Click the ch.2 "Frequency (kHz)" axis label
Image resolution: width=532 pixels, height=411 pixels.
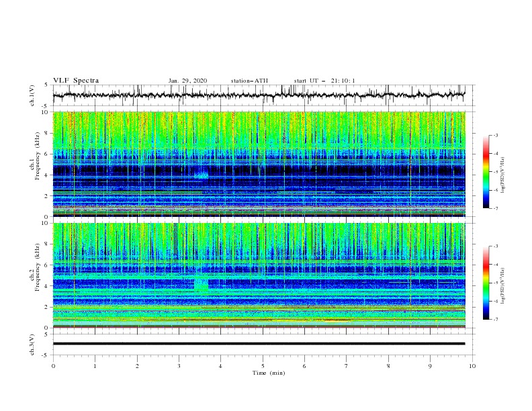point(38,267)
